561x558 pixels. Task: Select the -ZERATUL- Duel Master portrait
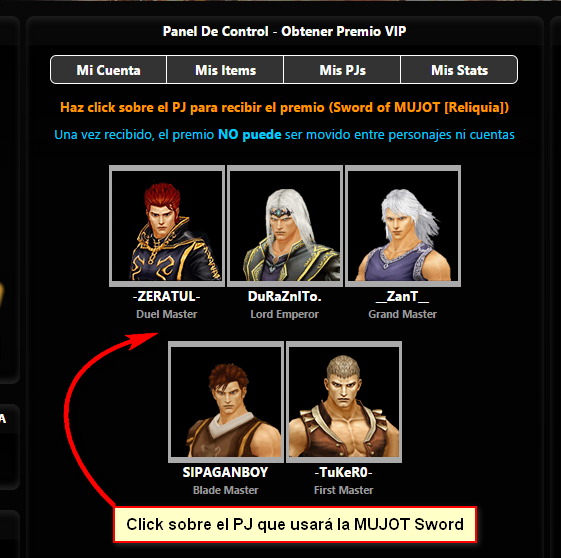[x=167, y=226]
